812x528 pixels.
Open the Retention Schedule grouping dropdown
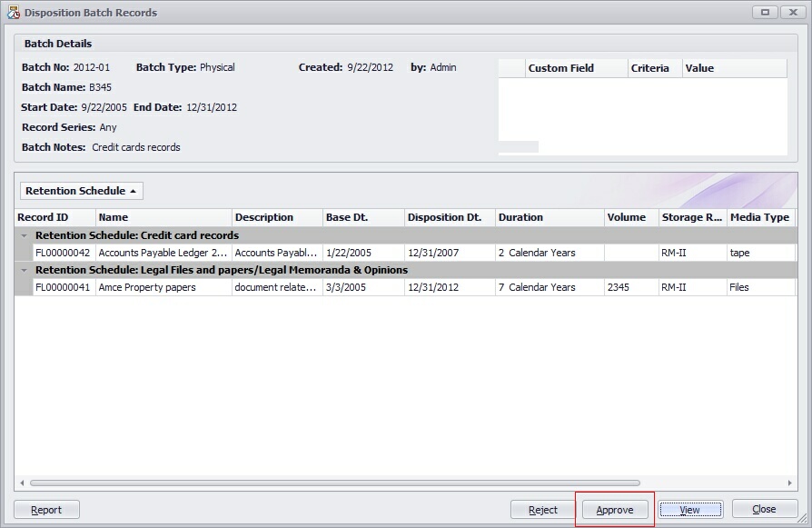[81, 191]
